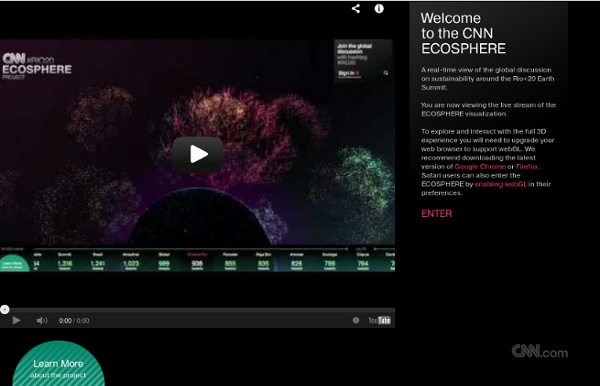Click the Firefox download link
The image size is (600, 386).
[527, 166]
